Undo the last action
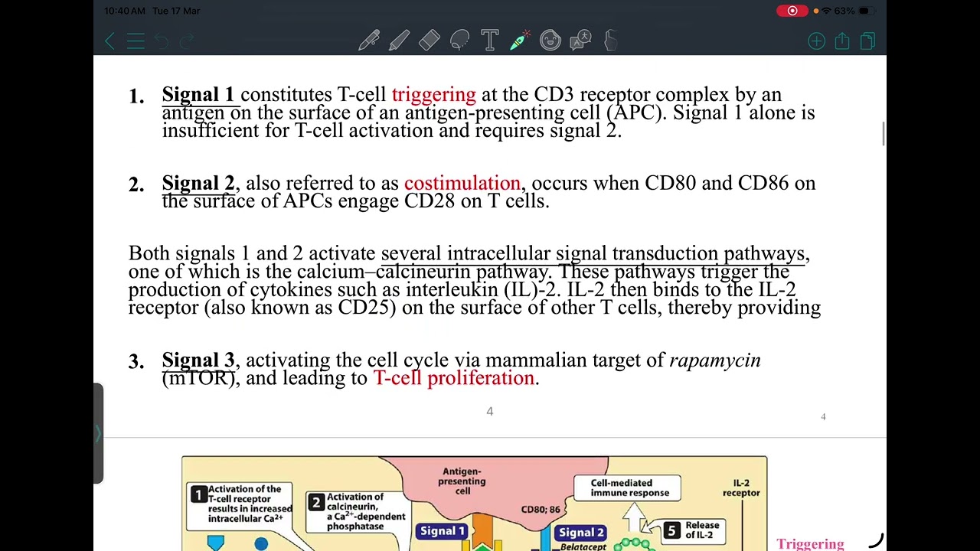The width and height of the screenshot is (980, 551). coord(161,41)
